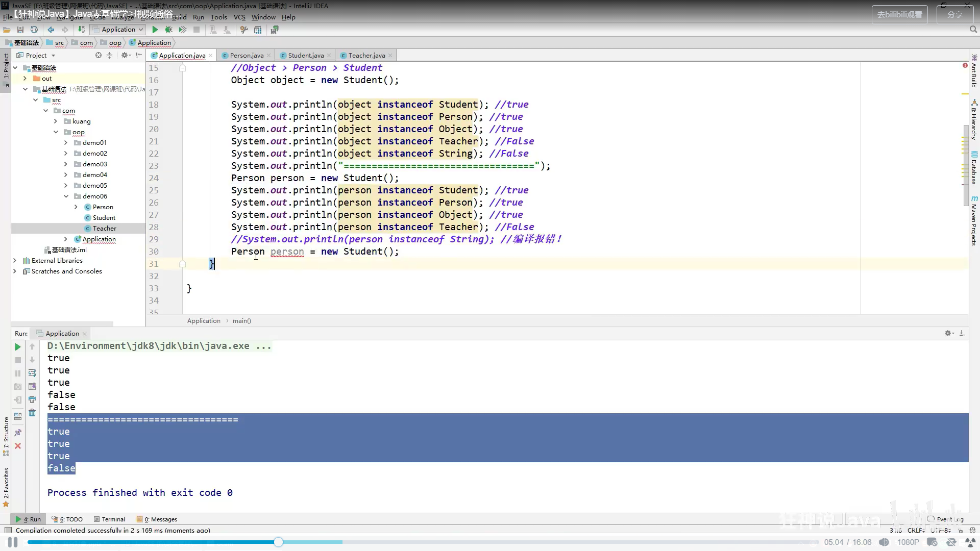The height and width of the screenshot is (551, 980).
Task: Open Project Structure icon in toolbar
Action: coord(258,30)
